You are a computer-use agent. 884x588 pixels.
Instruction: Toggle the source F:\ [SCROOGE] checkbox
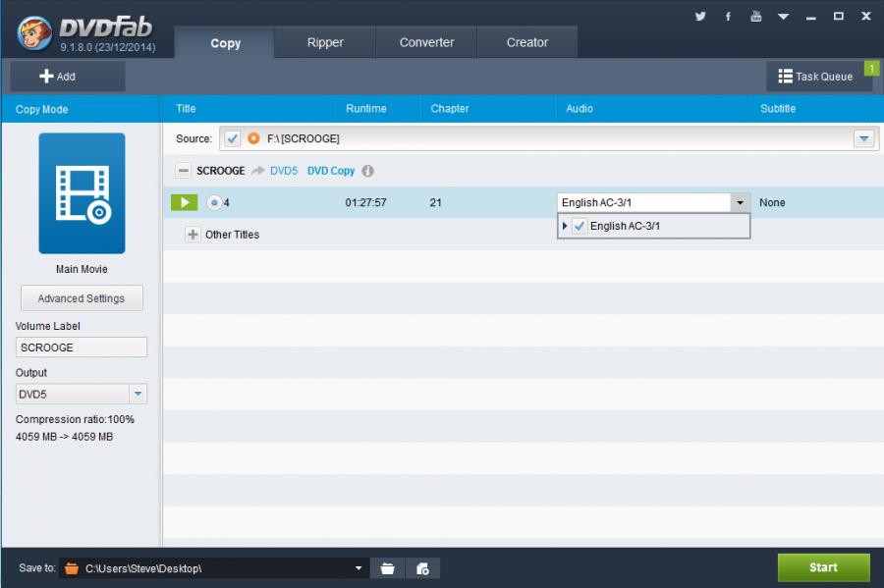click(232, 138)
